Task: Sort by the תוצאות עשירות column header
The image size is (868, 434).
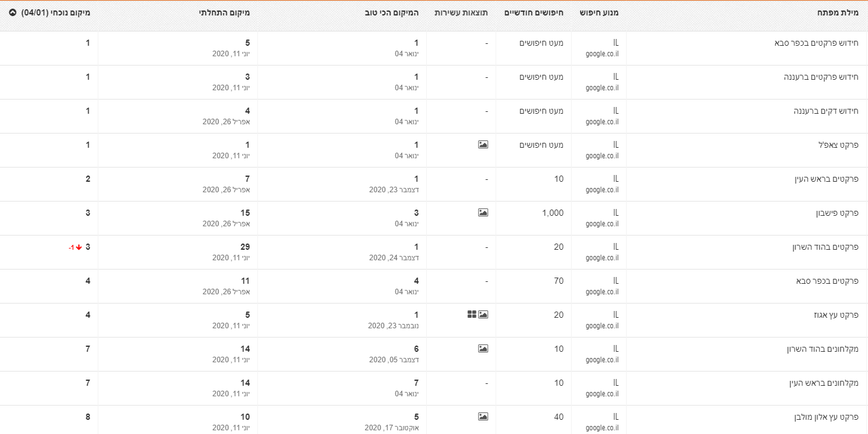Action: [461, 12]
